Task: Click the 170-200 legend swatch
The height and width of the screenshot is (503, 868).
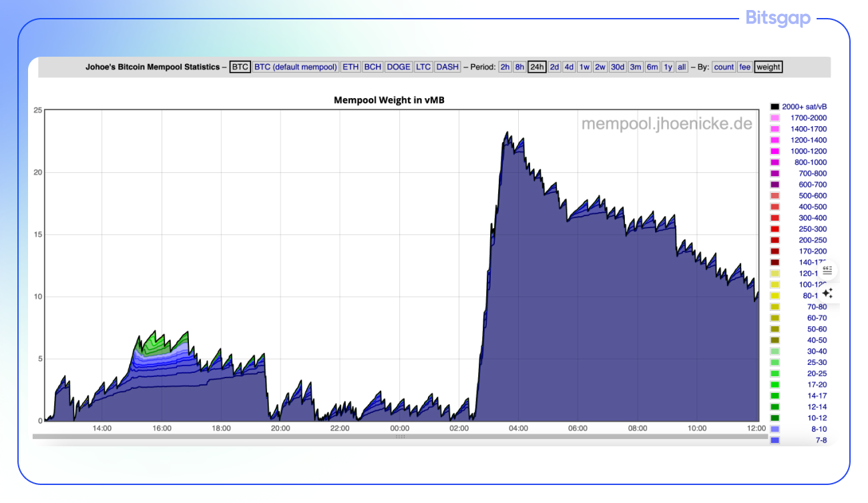Action: tap(775, 251)
